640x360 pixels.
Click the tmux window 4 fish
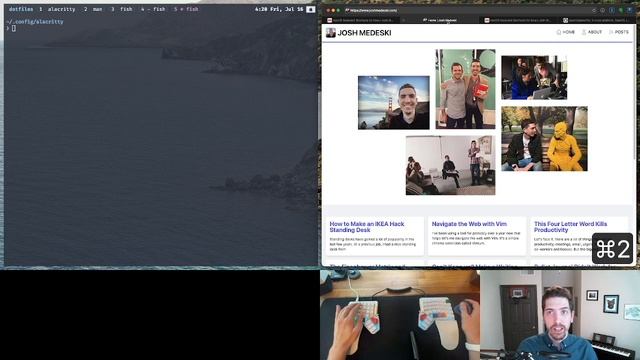coord(153,9)
